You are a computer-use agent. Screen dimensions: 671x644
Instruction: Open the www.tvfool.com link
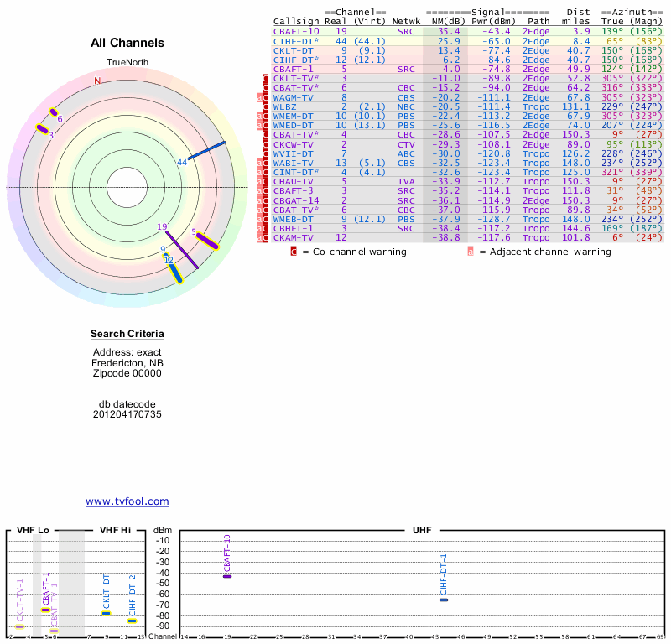127,501
